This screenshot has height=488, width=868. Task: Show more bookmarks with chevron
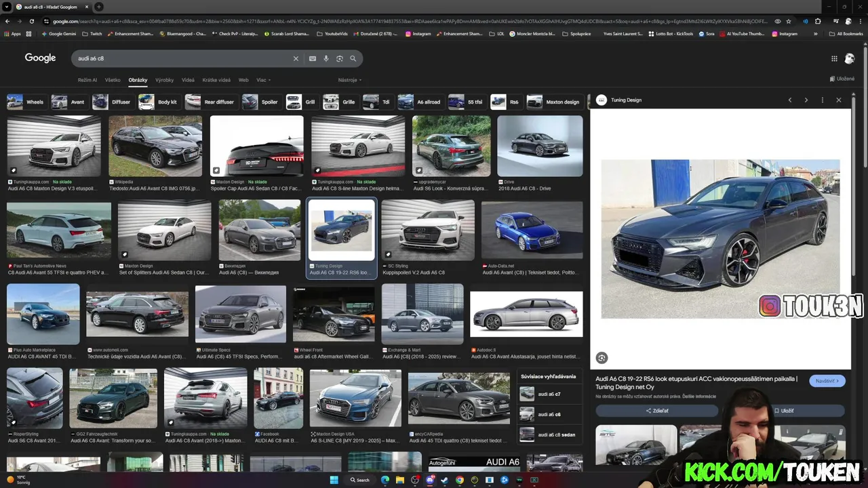[816, 34]
